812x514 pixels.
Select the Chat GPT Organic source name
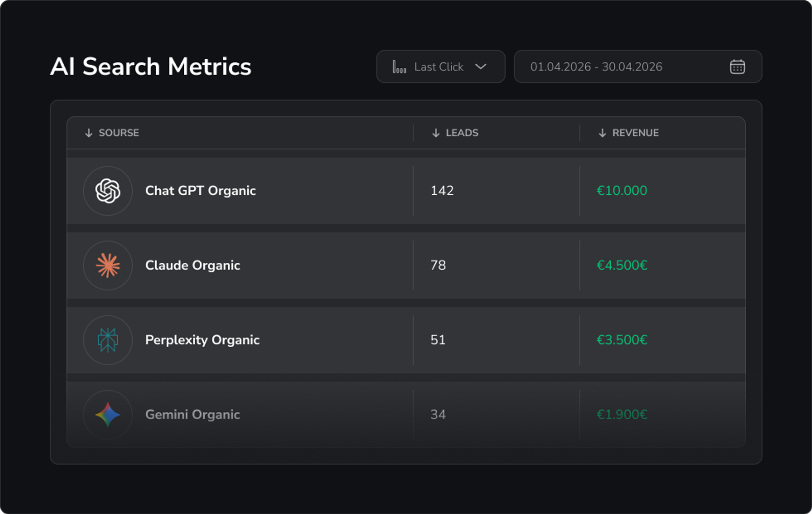(201, 191)
